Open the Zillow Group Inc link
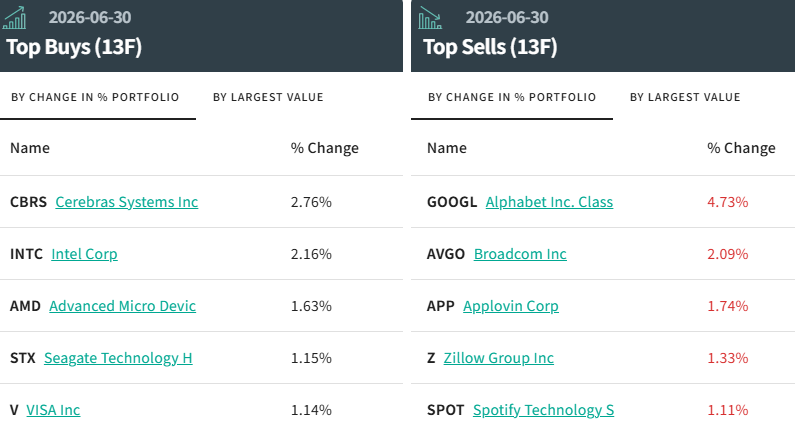Screen dimensions: 795x425 click(x=498, y=358)
